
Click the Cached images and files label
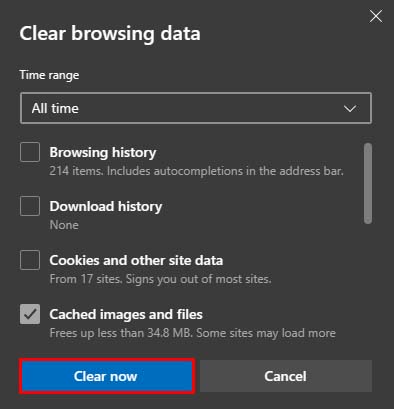[x=126, y=314]
